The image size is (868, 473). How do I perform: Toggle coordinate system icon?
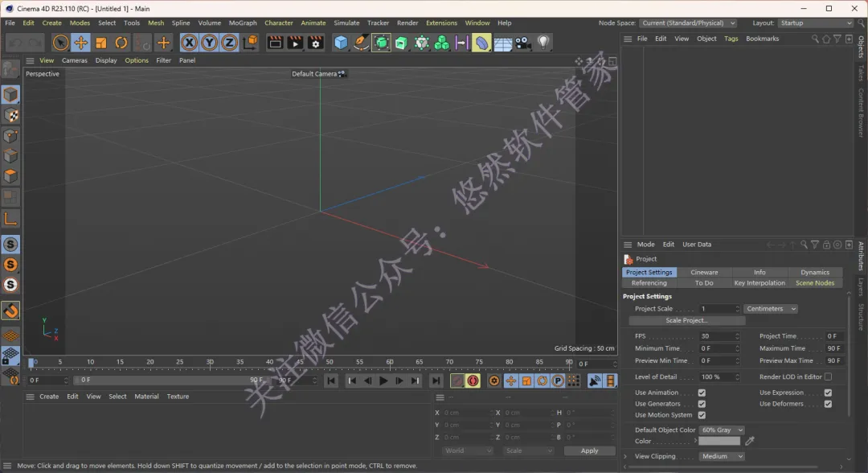pyautogui.click(x=250, y=43)
